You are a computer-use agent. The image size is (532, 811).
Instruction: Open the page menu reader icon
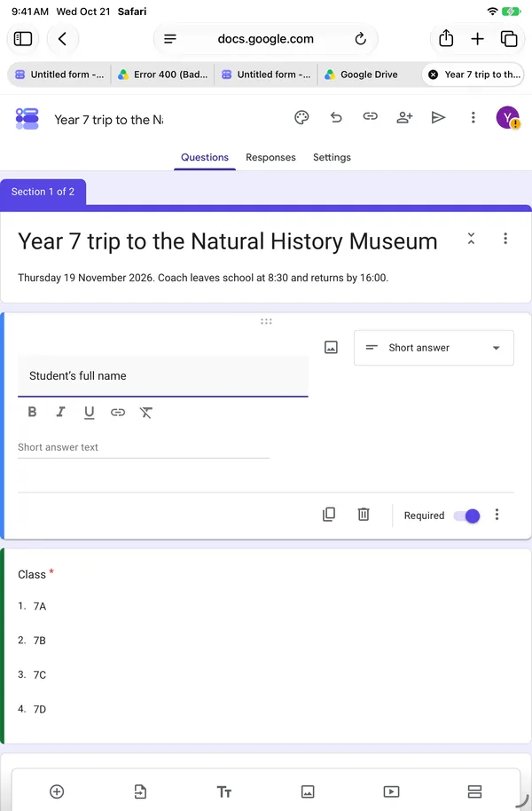coord(170,39)
